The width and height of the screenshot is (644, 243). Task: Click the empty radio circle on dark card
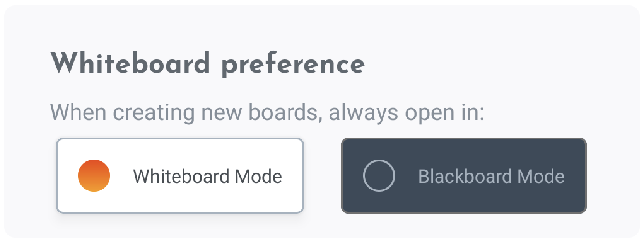click(379, 176)
